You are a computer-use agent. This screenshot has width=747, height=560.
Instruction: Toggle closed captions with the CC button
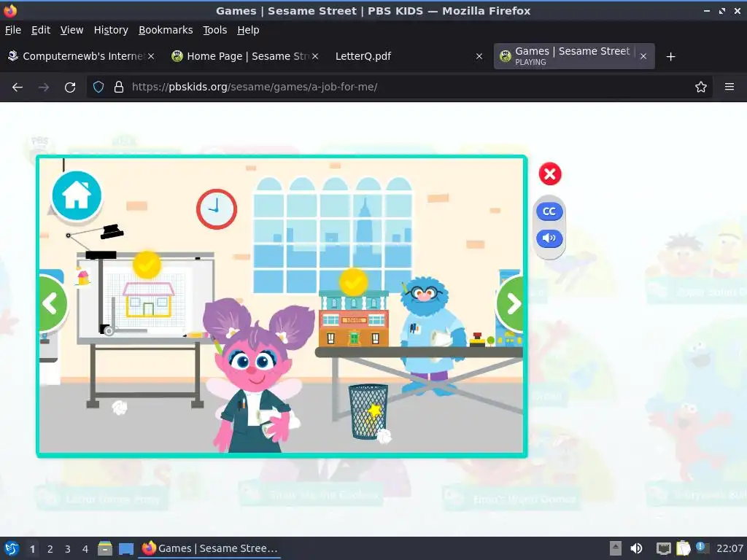[x=549, y=211]
